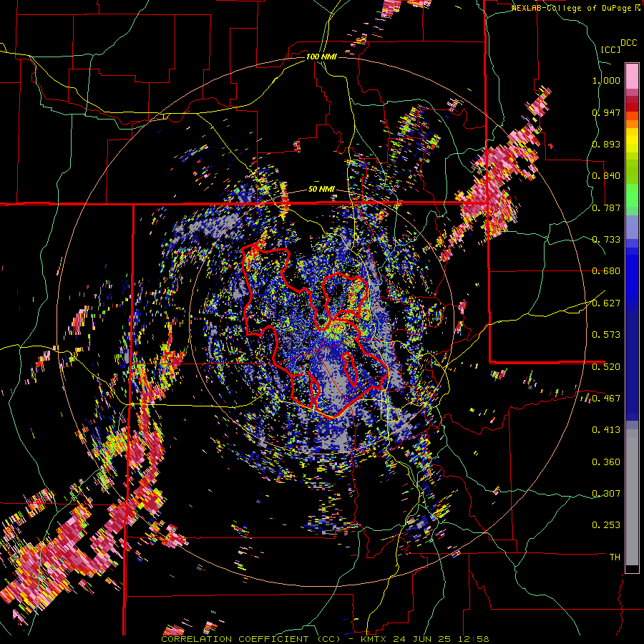This screenshot has height=644, width=644.
Task: Click the 100 NMI range ring label
Action: click(321, 57)
